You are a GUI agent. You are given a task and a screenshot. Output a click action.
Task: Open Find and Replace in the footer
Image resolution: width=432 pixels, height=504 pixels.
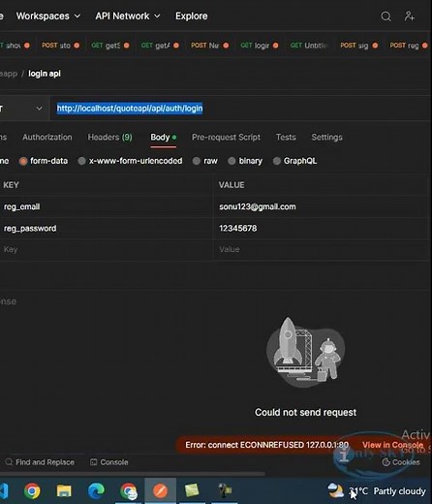click(40, 462)
